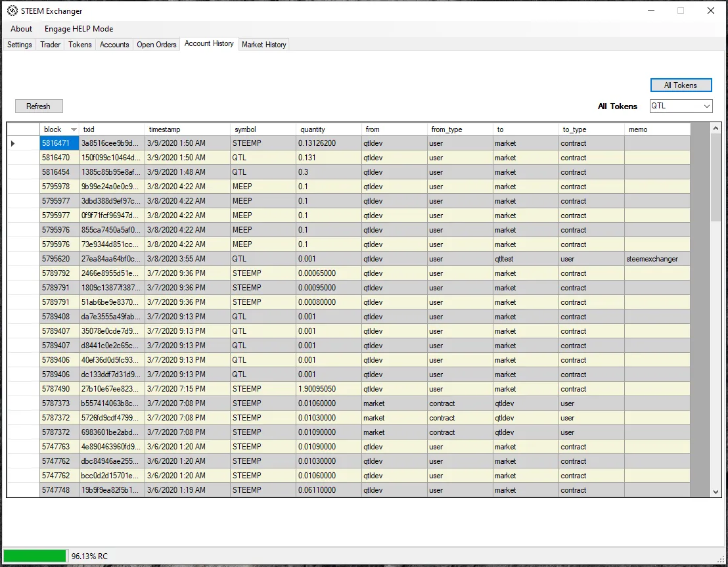Image resolution: width=728 pixels, height=567 pixels.
Task: Click Engage HELP Mode menu item
Action: click(79, 29)
